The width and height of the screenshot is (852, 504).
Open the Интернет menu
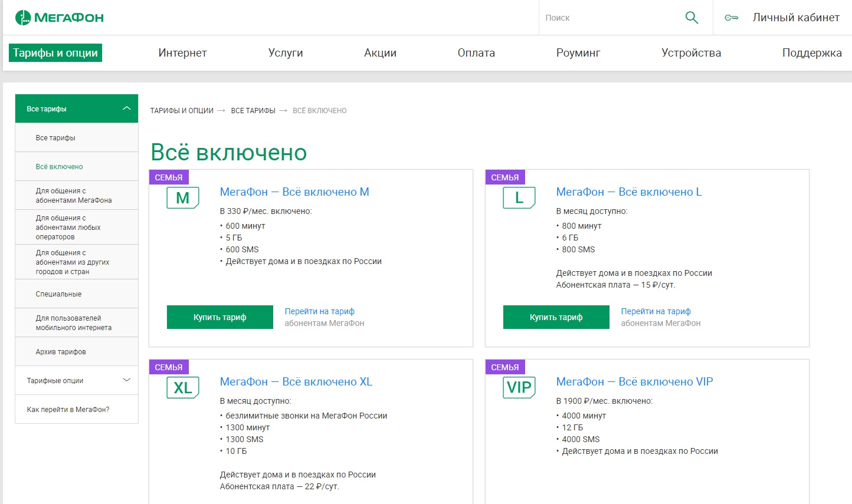click(x=182, y=52)
